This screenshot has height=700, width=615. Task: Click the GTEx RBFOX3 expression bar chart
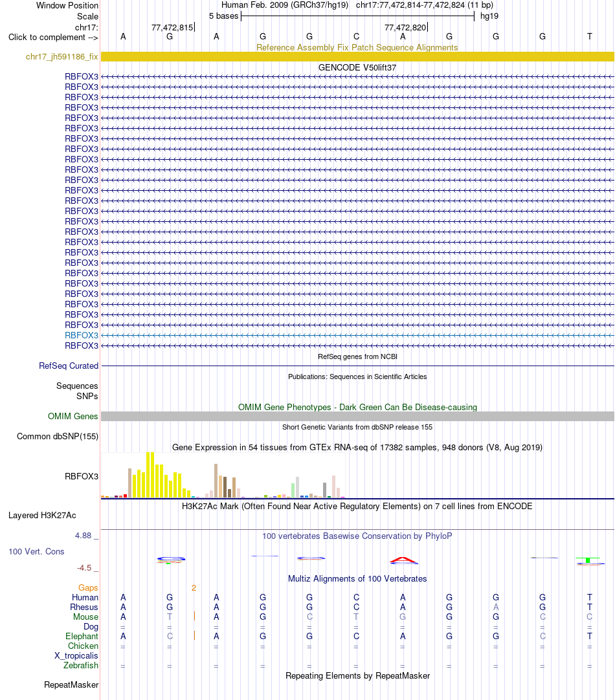[x=223, y=475]
